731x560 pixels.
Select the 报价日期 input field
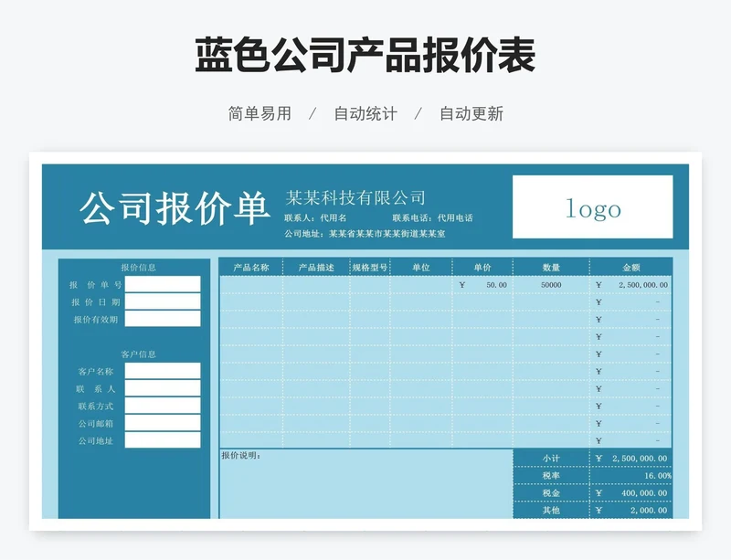pos(163,301)
